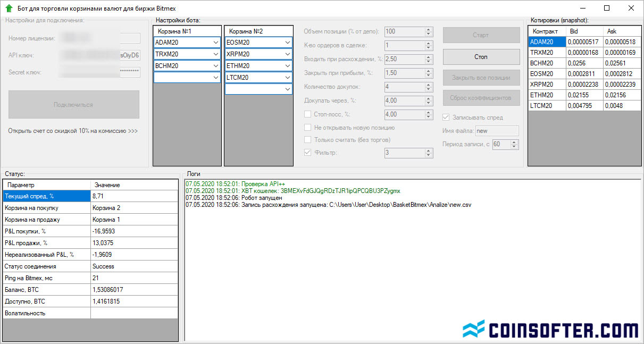Viewport: 644px width, 344px height.
Task: Click the Фильтр value field
Action: click(409, 153)
